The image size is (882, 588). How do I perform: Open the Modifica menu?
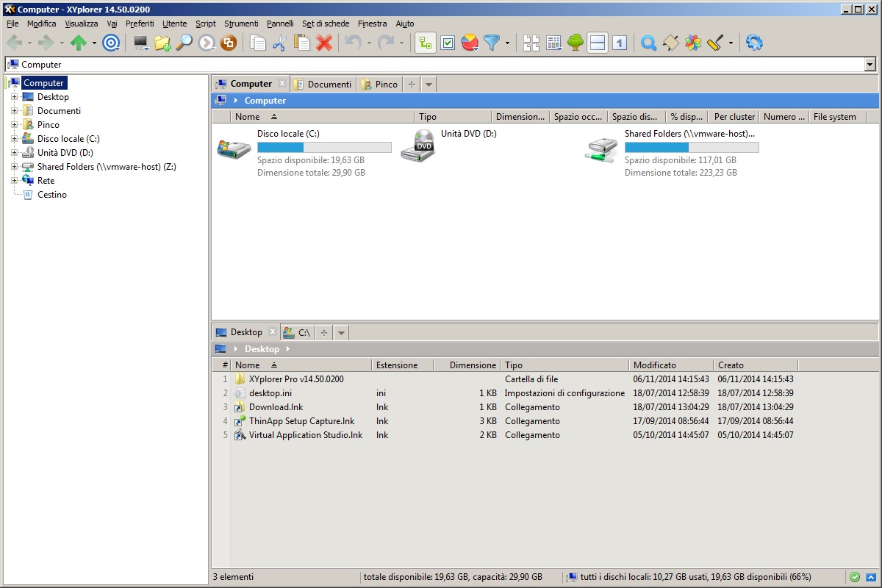click(42, 24)
